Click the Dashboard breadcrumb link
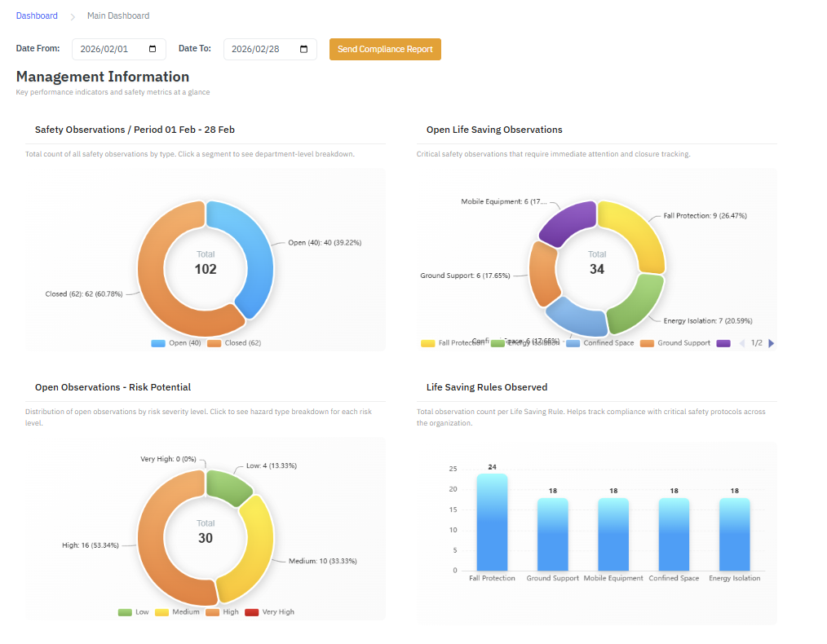The height and width of the screenshot is (644, 827). (37, 15)
